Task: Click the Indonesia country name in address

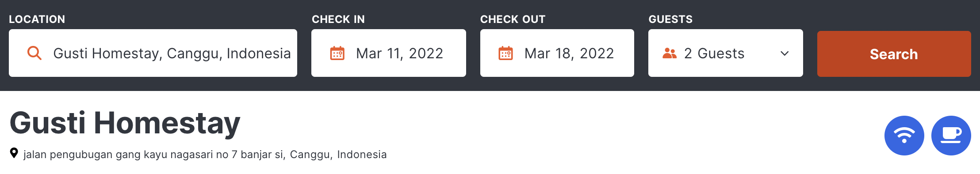Action: click(x=362, y=155)
